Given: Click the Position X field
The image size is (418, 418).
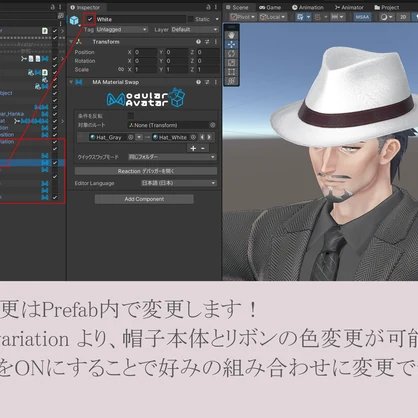Looking at the screenshot, I should point(145,52).
